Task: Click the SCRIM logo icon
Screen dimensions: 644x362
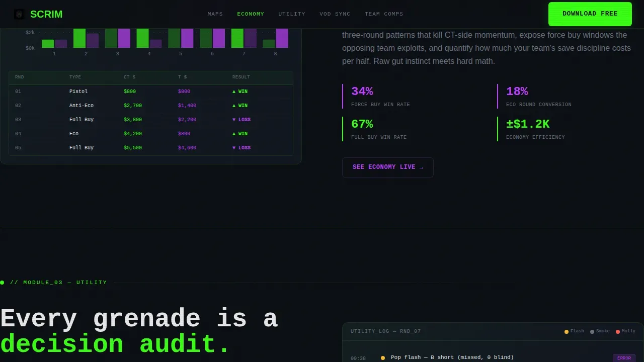Action: [x=19, y=14]
